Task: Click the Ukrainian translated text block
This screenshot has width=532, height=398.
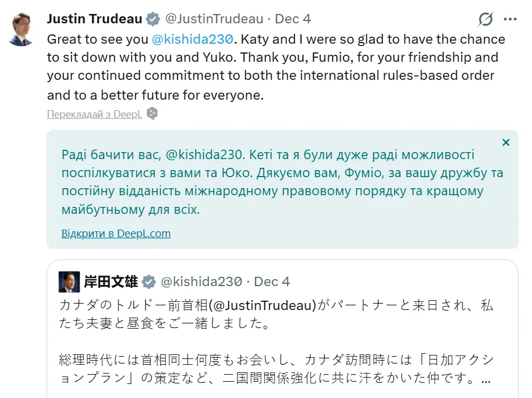Action: 282,182
